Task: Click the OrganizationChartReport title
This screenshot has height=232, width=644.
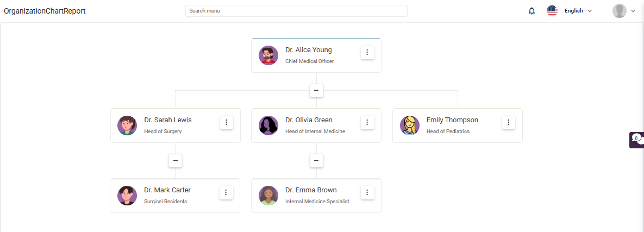Action: (45, 11)
